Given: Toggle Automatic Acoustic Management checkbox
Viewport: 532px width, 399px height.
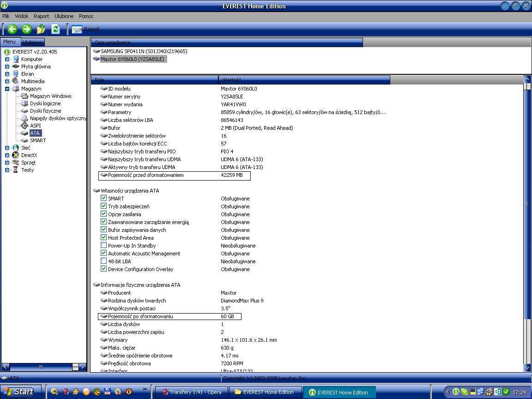Looking at the screenshot, I should 104,253.
